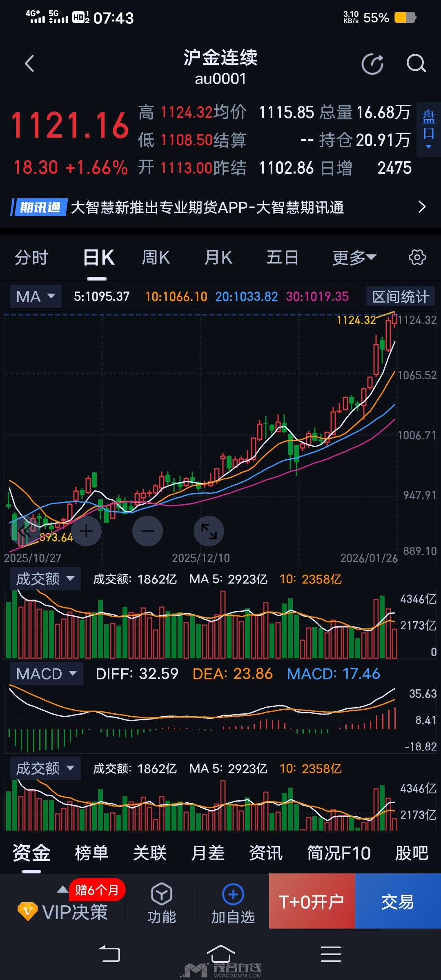The width and height of the screenshot is (441, 980).
Task: Switch to 周K chart tab
Action: (x=156, y=258)
